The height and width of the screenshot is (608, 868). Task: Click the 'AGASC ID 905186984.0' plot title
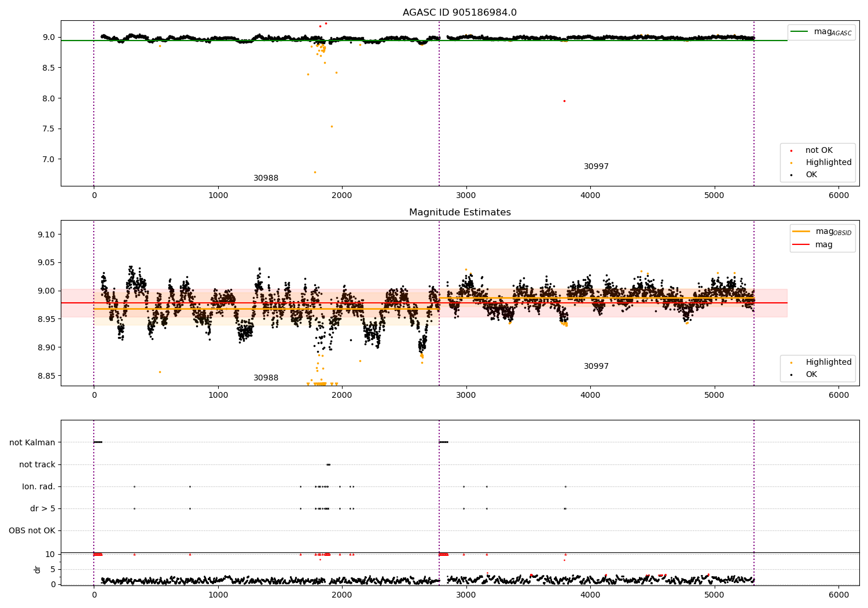point(459,13)
